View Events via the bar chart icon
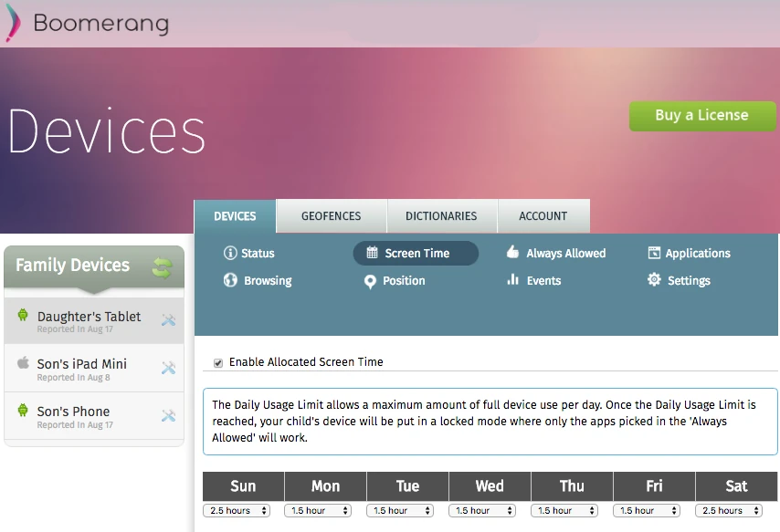The image size is (780, 532). [513, 281]
